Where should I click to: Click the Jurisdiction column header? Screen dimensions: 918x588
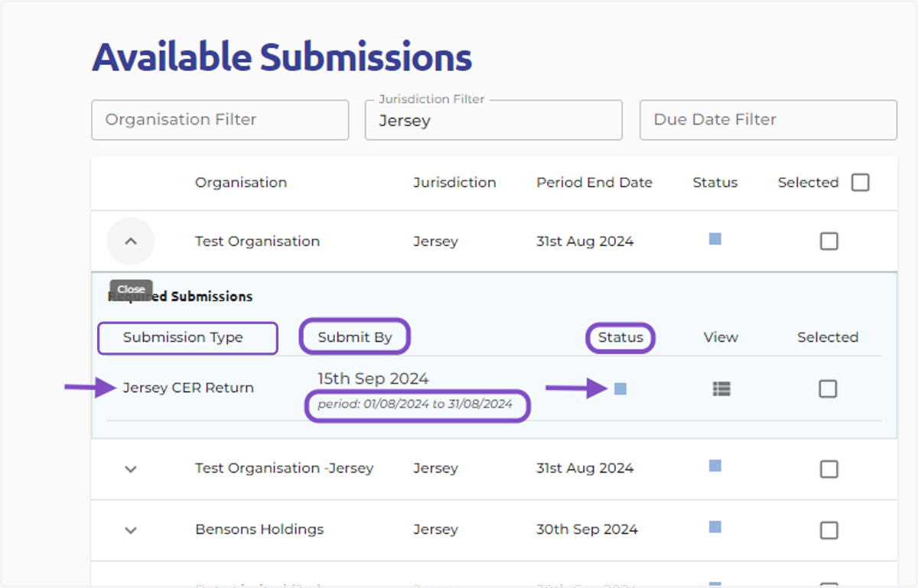[x=455, y=183]
